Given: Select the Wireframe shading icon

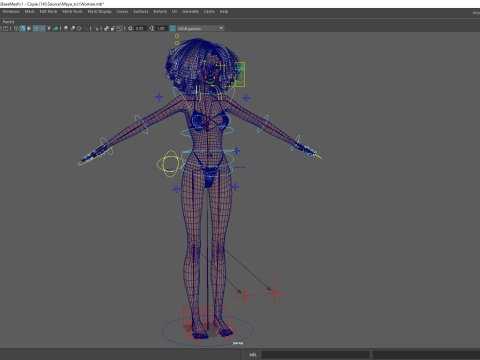Looking at the screenshot, I should pyautogui.click(x=16, y=28).
